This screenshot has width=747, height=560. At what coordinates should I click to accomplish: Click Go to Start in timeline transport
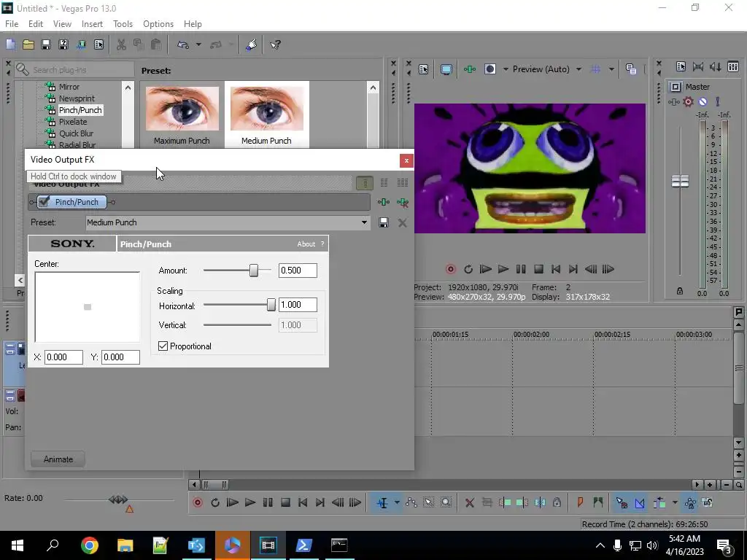[x=303, y=502]
